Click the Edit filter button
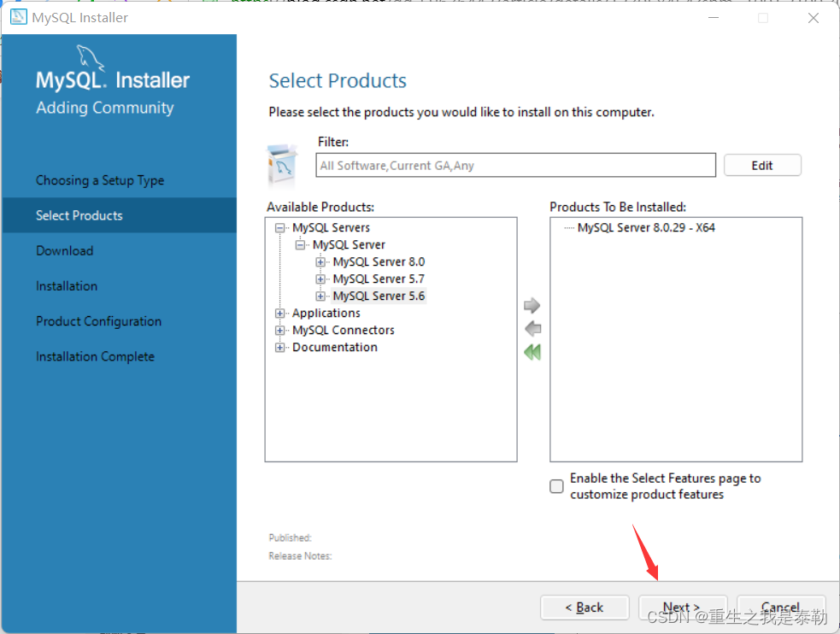The width and height of the screenshot is (840, 634). coord(762,165)
